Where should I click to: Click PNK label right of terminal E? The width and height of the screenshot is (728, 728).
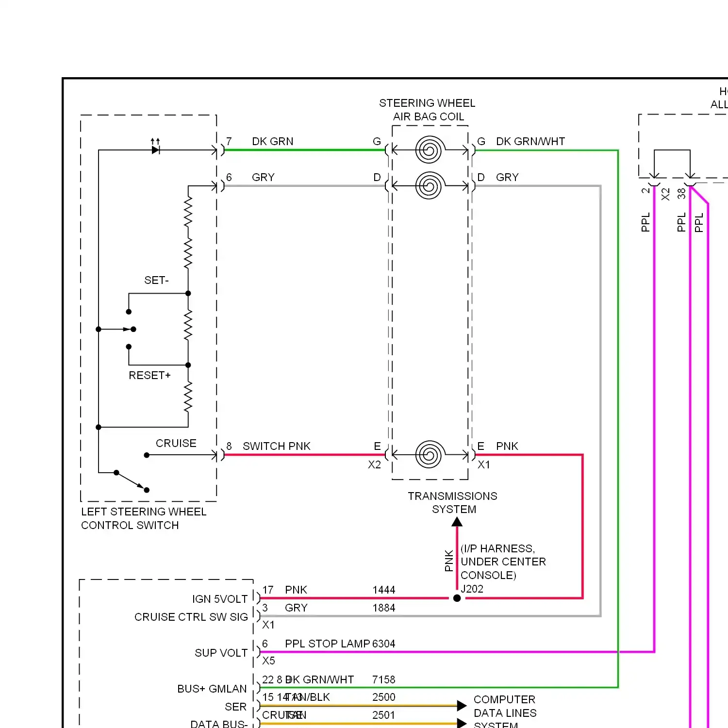(x=507, y=446)
